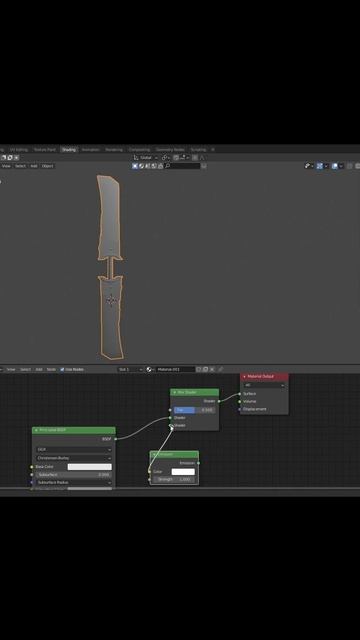Toggle the node editor pin icon

pos(221,369)
